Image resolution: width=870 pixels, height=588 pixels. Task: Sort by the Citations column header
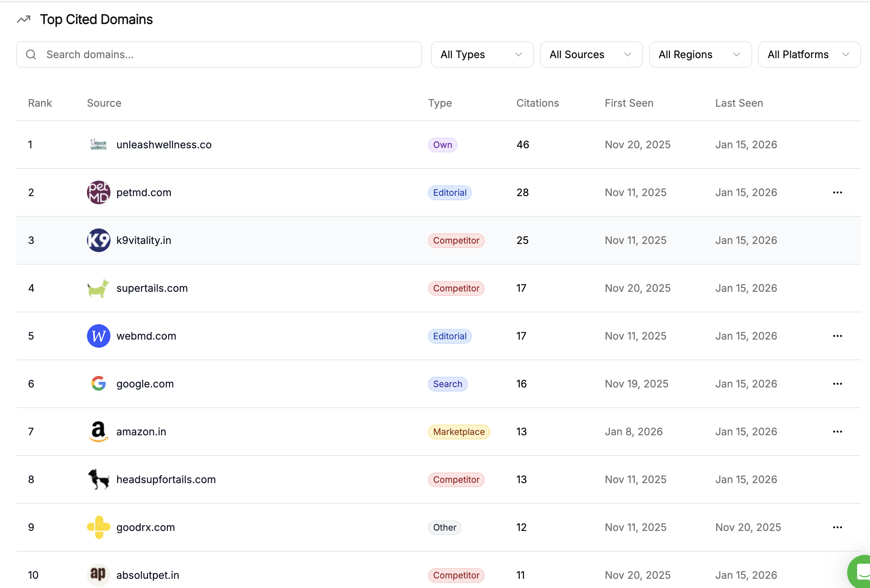(537, 103)
